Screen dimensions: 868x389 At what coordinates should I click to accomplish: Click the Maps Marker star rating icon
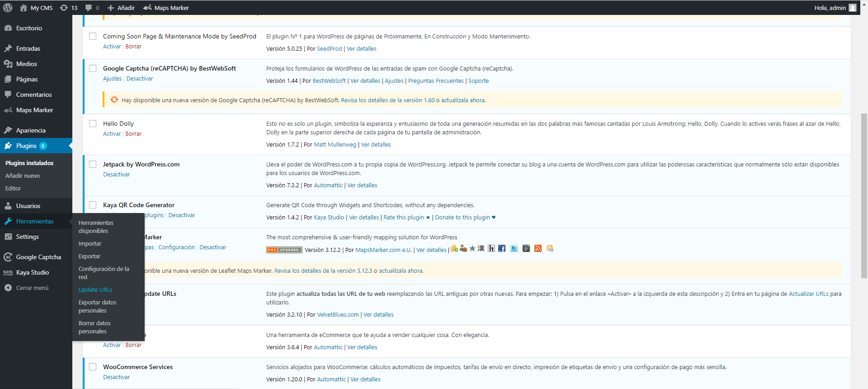tap(472, 248)
